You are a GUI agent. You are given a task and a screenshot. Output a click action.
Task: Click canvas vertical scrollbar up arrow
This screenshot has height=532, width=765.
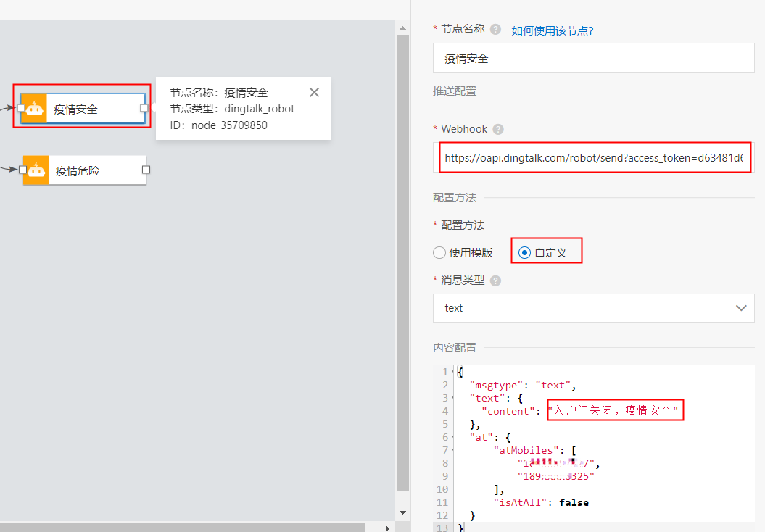click(402, 28)
